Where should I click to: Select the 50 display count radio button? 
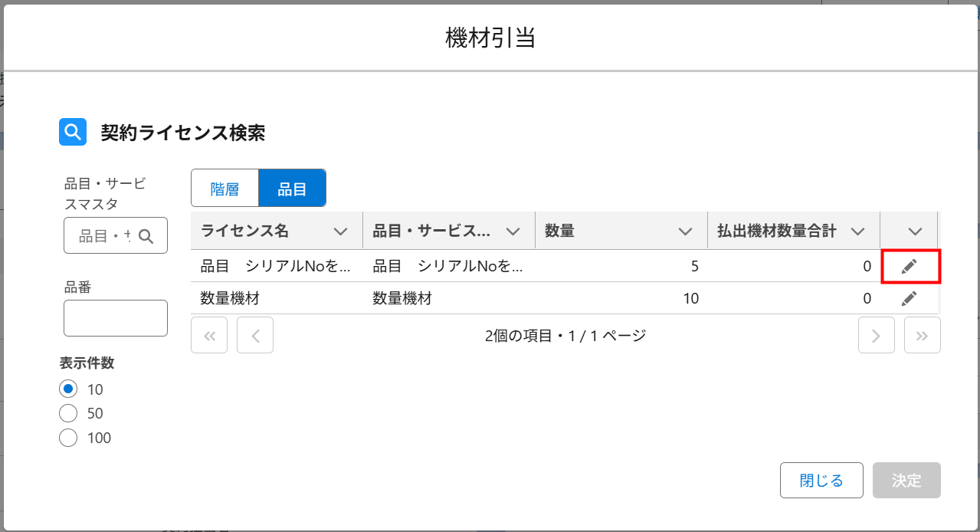[68, 413]
